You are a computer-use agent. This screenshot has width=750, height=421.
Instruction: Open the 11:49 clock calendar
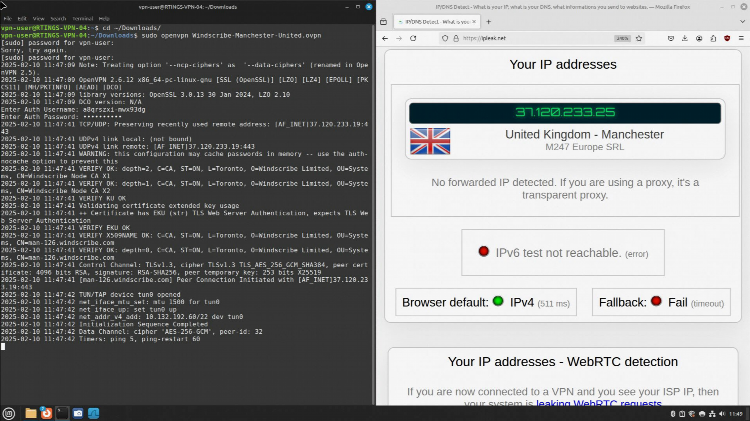click(x=737, y=414)
